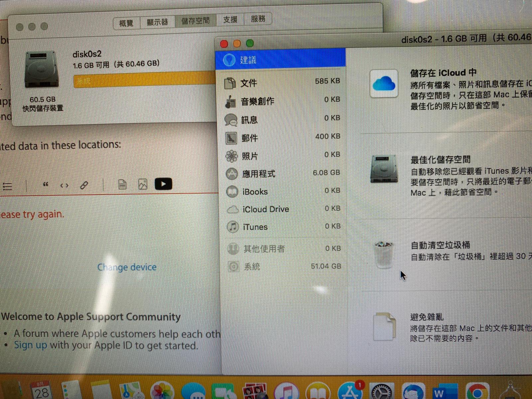532x399 pixels.
Task: Select 應用程式 category in sidebar
Action: coord(283,173)
